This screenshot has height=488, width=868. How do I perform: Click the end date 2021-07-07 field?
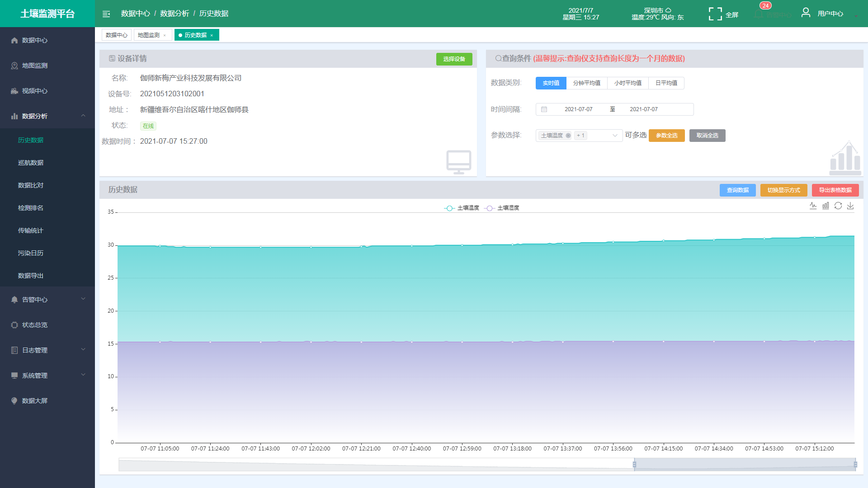(644, 109)
